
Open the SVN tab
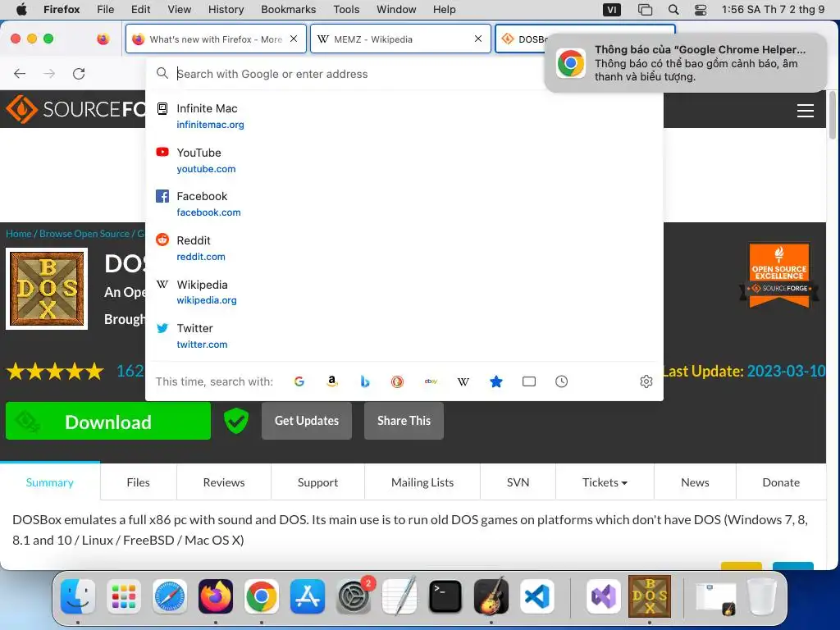[518, 482]
